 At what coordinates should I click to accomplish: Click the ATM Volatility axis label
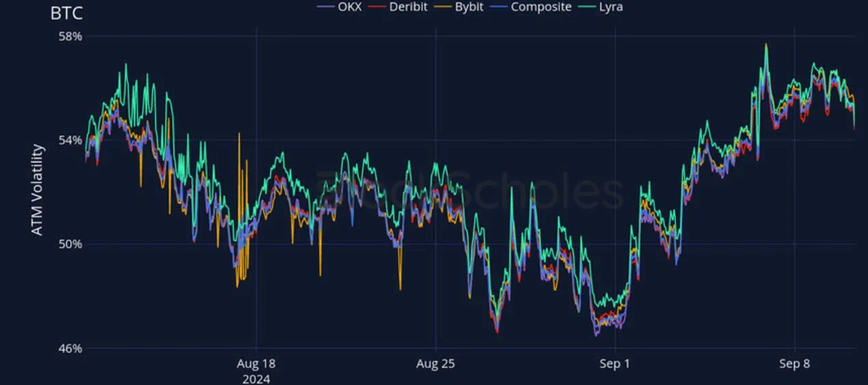coord(38,190)
